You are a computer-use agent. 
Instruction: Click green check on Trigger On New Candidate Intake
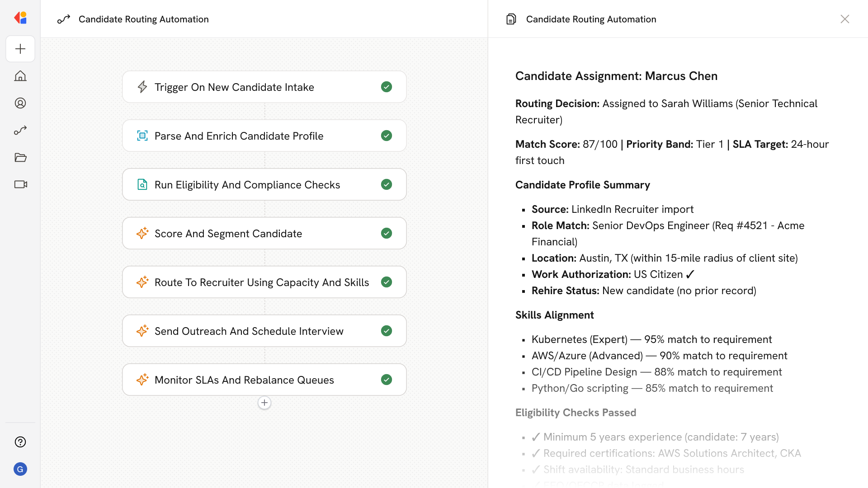(387, 87)
